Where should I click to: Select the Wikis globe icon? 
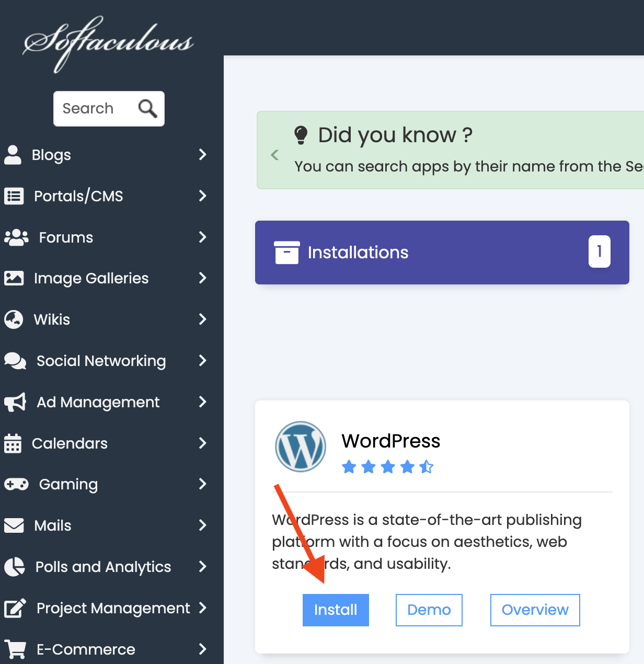13,319
